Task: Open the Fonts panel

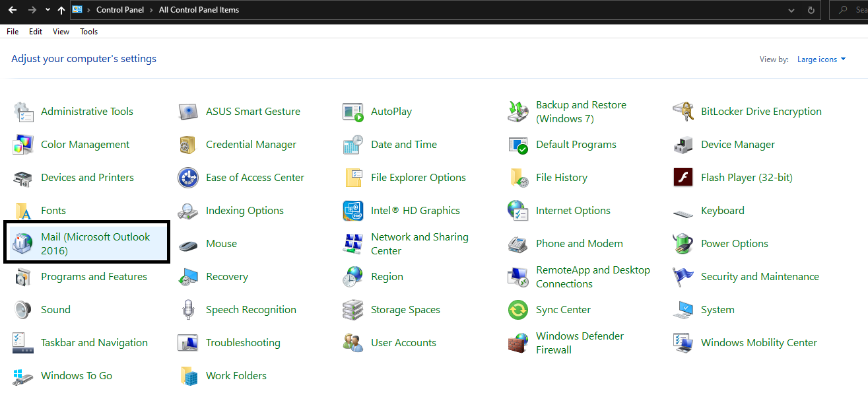Action: tap(52, 210)
